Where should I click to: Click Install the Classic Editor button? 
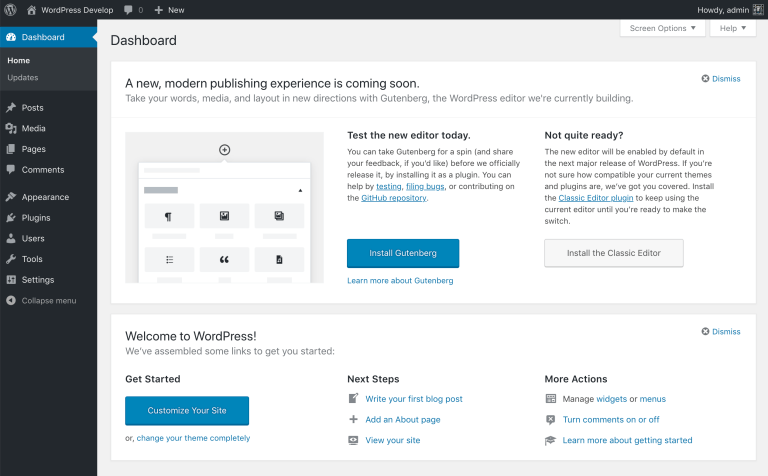click(x=614, y=253)
